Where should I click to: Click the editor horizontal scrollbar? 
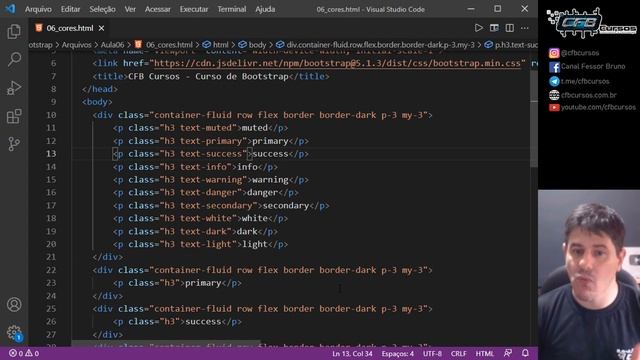click(x=166, y=343)
